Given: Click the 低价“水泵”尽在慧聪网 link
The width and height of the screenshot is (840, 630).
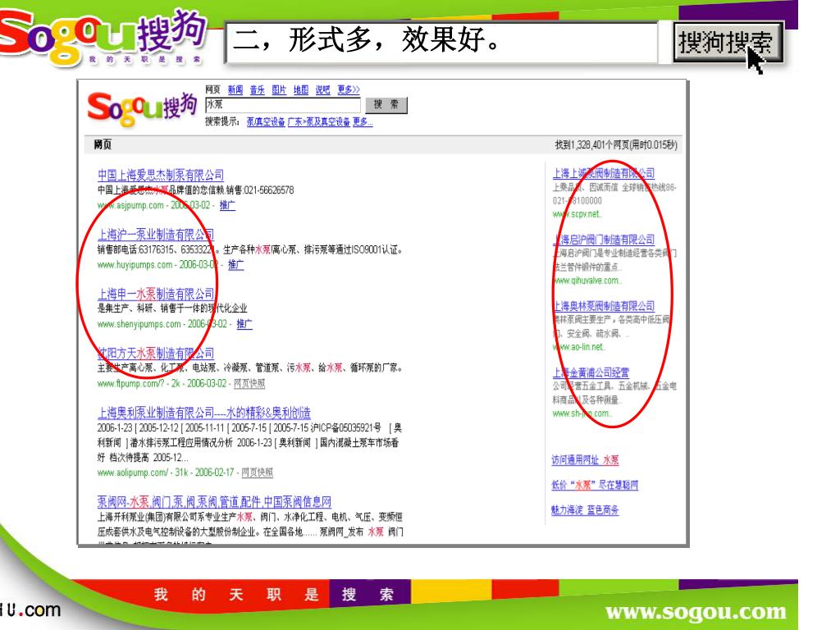Looking at the screenshot, I should point(595,485).
